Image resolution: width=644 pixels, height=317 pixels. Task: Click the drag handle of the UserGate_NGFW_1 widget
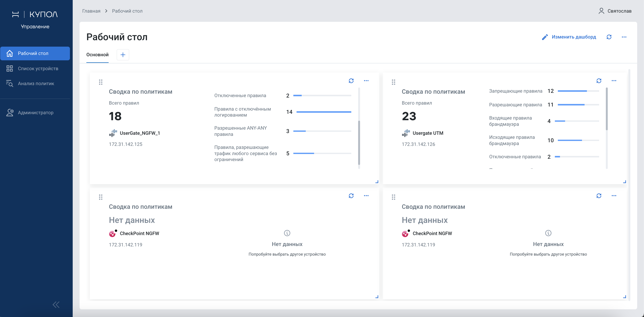click(x=100, y=82)
